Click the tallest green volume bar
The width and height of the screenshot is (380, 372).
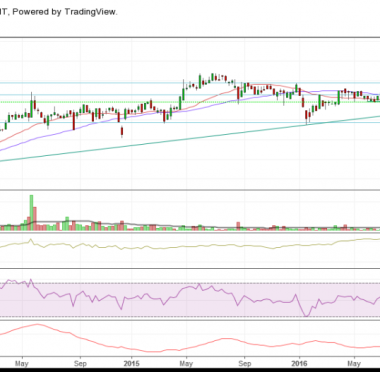[31, 212]
